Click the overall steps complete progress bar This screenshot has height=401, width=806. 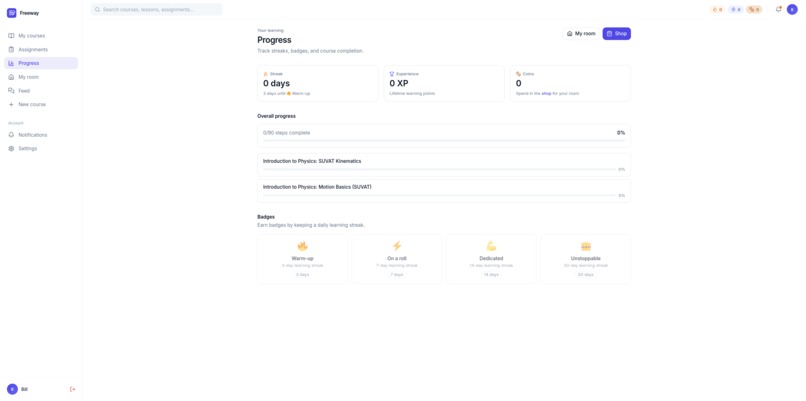tap(444, 140)
